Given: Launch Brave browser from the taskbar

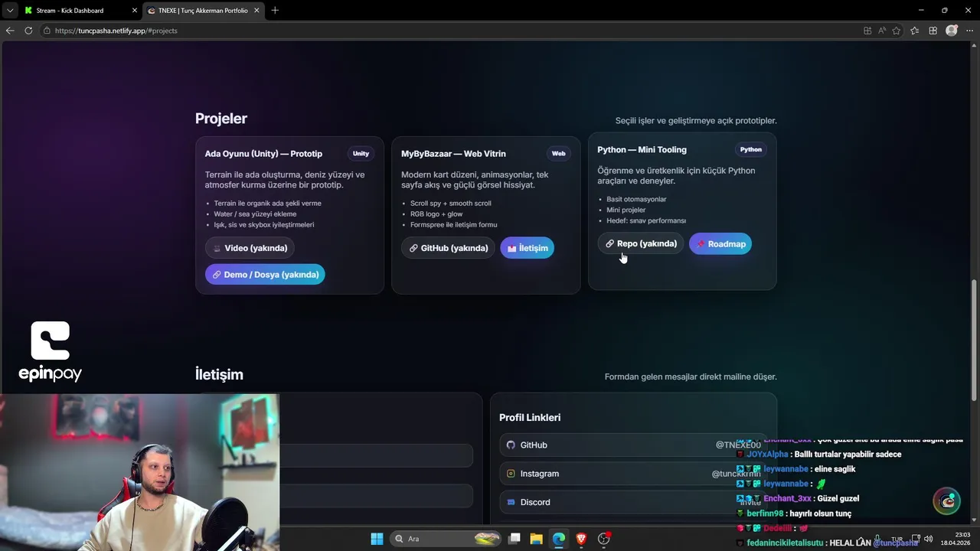Looking at the screenshot, I should (x=581, y=539).
